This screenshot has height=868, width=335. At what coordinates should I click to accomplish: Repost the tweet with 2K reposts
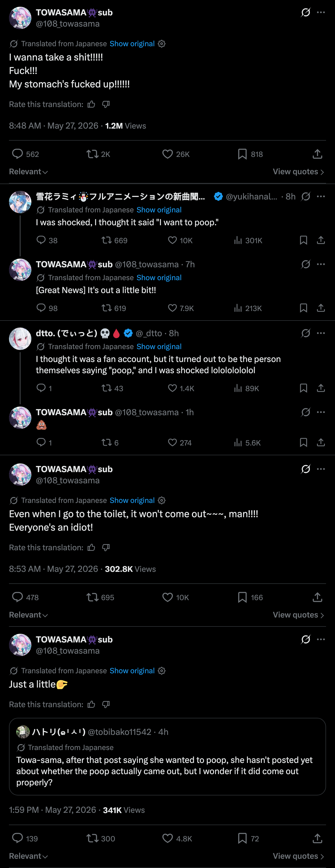click(92, 154)
